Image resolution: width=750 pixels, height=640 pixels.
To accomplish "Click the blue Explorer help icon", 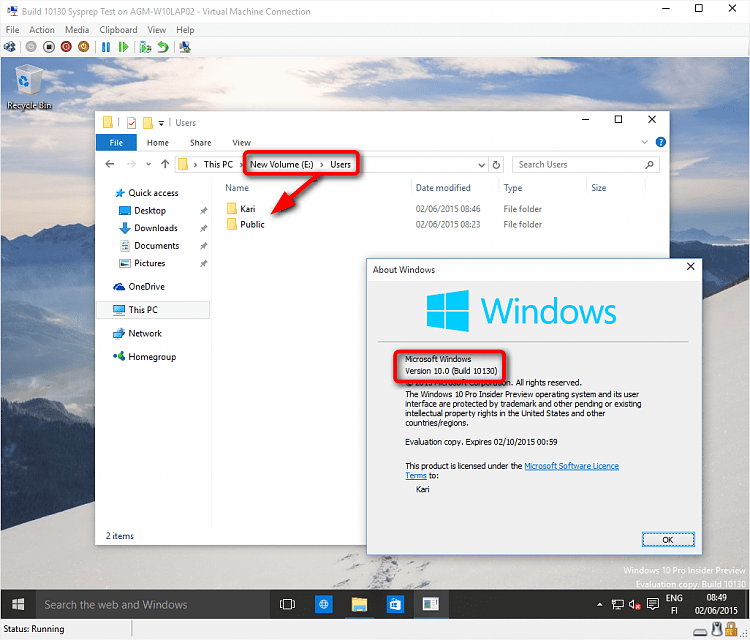I will pyautogui.click(x=661, y=142).
